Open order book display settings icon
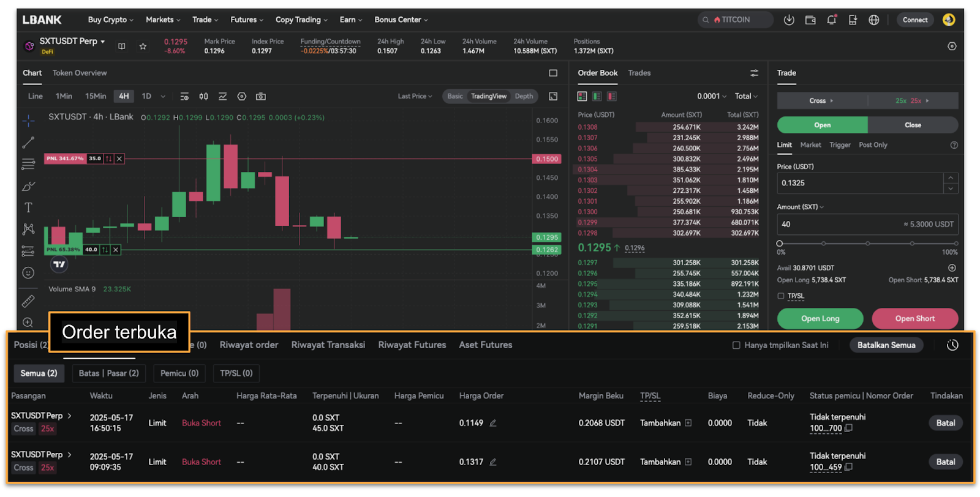The width and height of the screenshot is (980, 497). point(755,73)
